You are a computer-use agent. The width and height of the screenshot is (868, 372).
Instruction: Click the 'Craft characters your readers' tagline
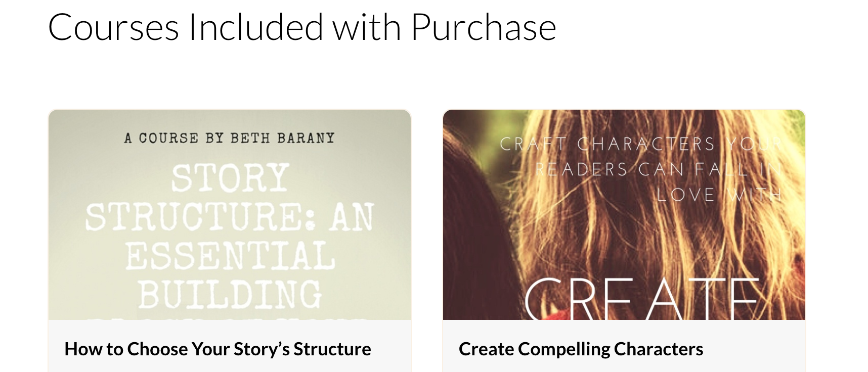pyautogui.click(x=640, y=169)
